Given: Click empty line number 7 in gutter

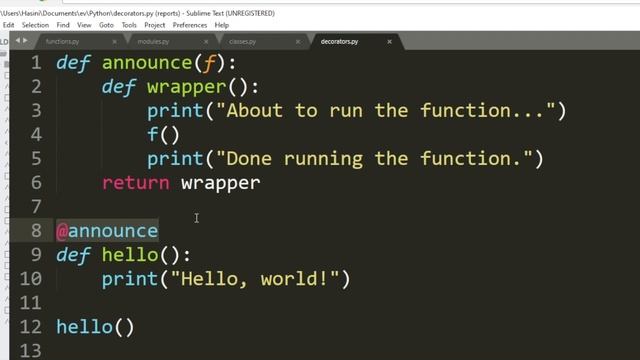Looking at the screenshot, I should tap(36, 207).
